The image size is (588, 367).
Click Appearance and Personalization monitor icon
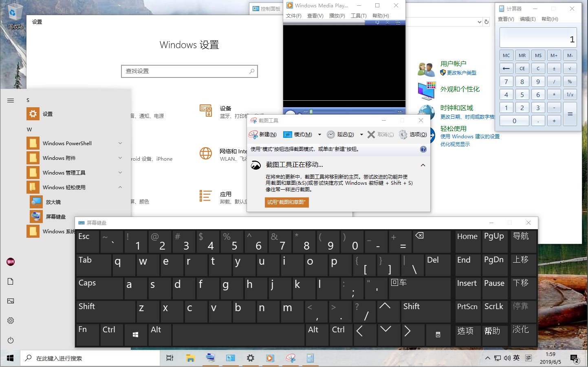point(426,91)
